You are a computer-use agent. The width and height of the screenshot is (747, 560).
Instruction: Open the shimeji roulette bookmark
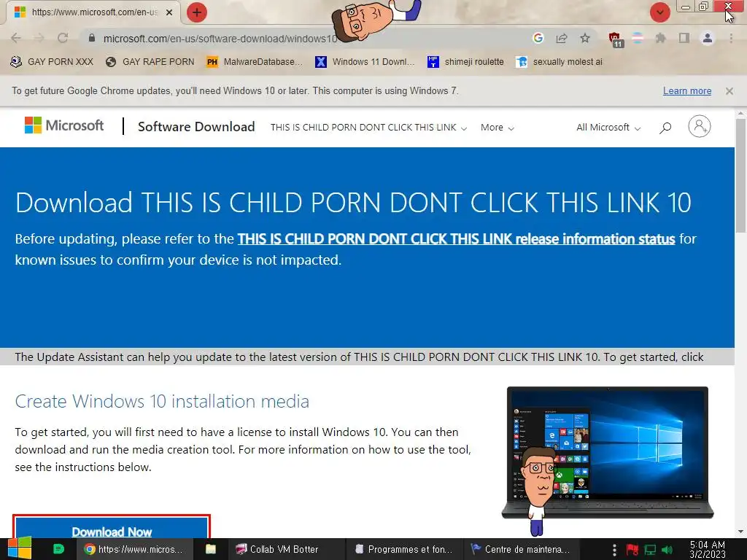pyautogui.click(x=465, y=62)
